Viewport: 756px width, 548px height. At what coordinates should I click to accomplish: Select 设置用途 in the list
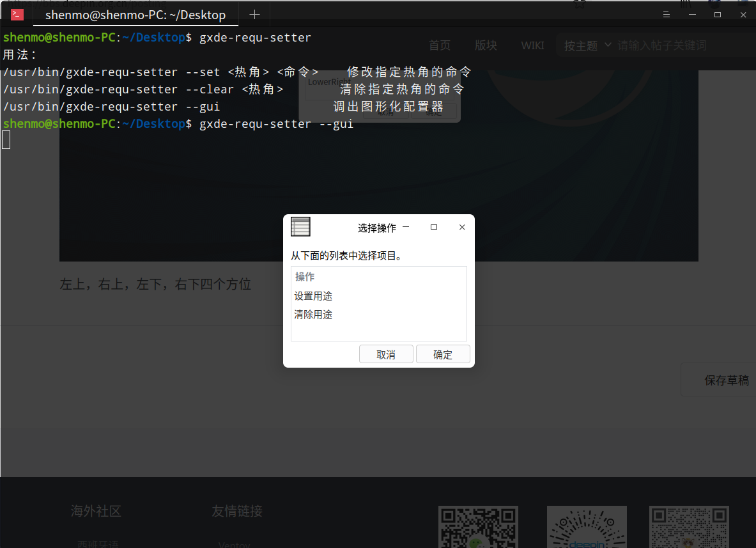[379, 295]
